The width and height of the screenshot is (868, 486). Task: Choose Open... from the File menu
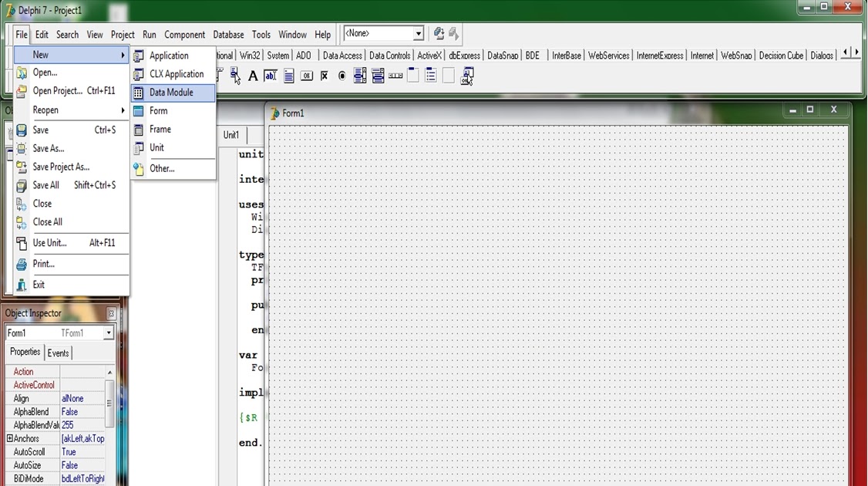[x=72, y=73]
